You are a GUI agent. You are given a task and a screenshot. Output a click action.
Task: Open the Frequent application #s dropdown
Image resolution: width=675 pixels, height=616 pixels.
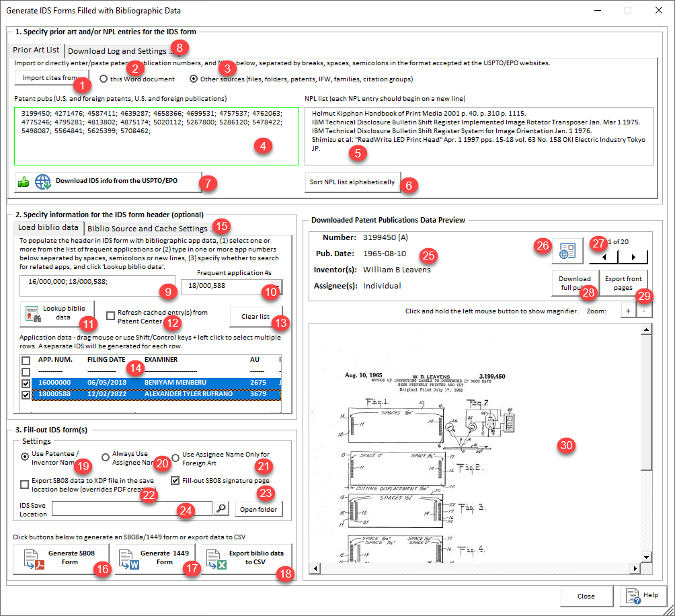[x=278, y=284]
